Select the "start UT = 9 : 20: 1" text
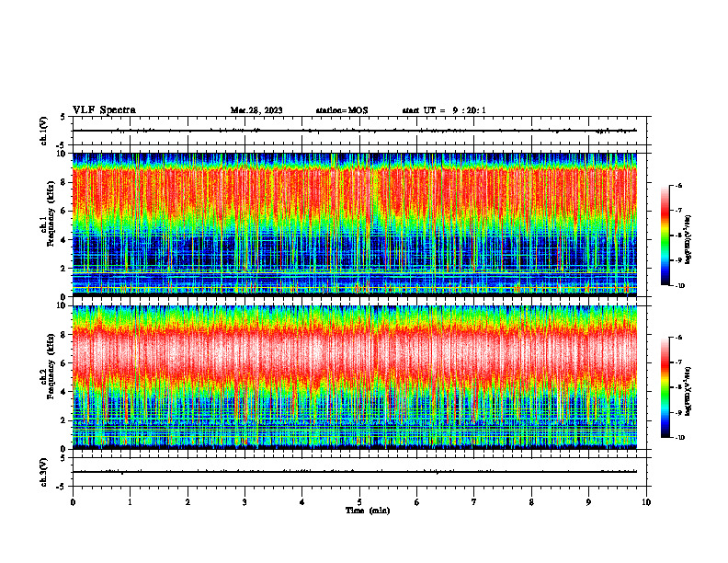 pos(444,110)
